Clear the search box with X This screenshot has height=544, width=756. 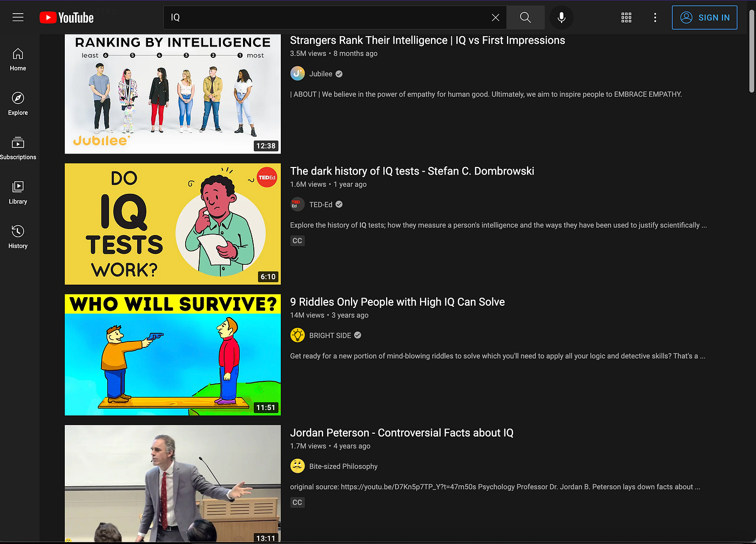495,17
